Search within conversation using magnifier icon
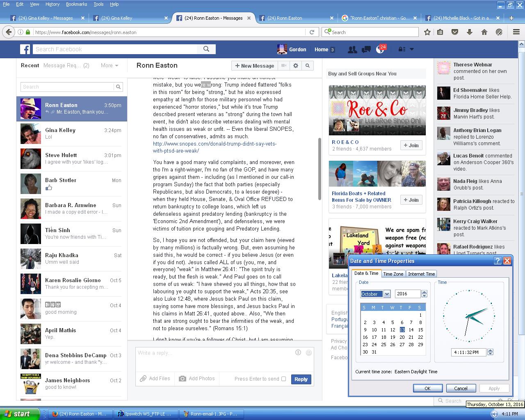Screen dimensions: 525x420 coord(307,66)
